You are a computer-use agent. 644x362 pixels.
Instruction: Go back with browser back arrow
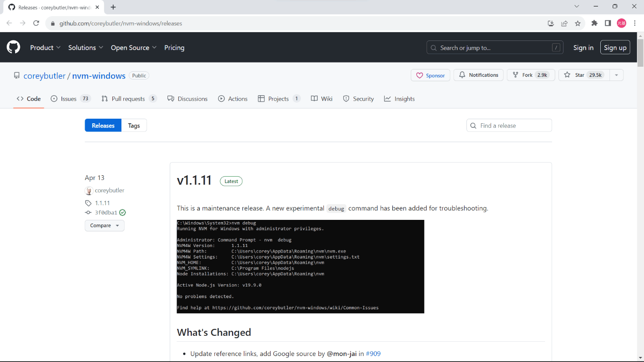[x=9, y=23]
